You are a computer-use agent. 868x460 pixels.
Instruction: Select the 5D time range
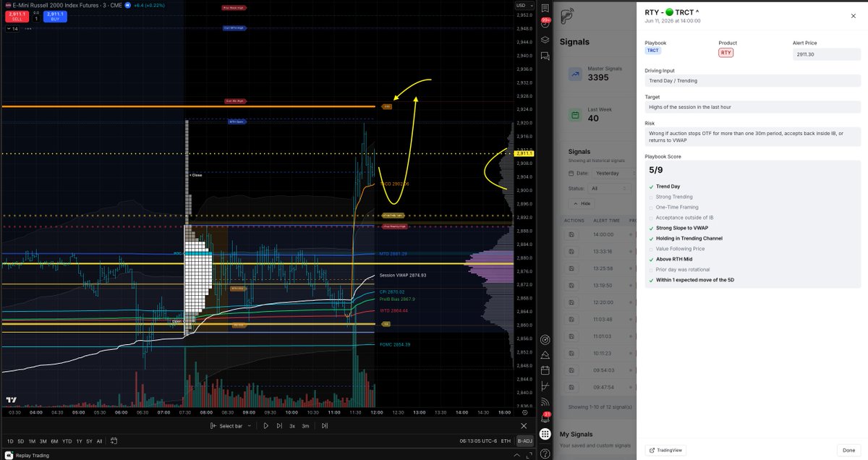click(21, 440)
